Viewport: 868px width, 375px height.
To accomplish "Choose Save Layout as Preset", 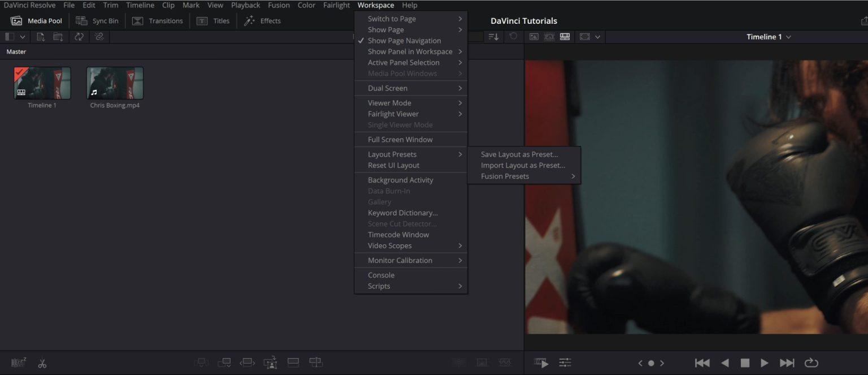I will [x=518, y=154].
